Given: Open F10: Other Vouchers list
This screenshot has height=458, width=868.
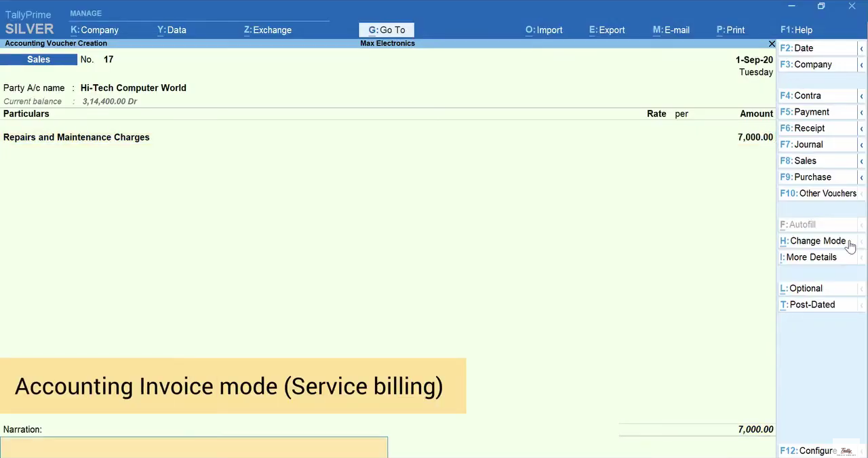Looking at the screenshot, I should tap(818, 193).
